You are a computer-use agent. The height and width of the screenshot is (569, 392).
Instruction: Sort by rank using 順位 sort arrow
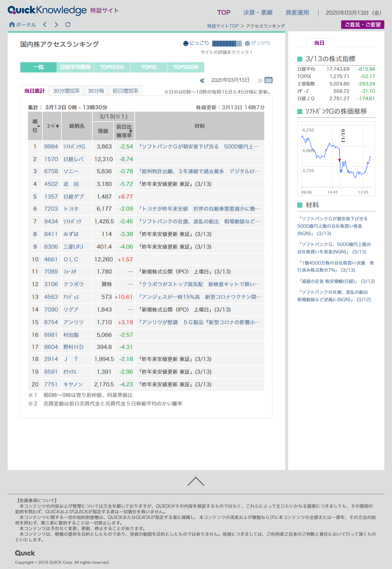point(39,126)
